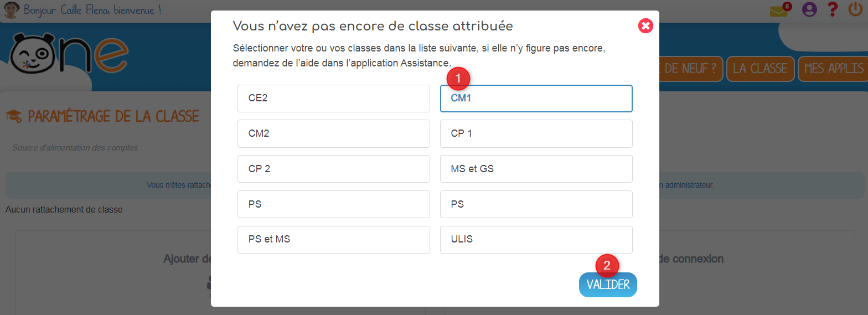Screen dimensions: 868x315
Task: Select the MS et GS class
Action: pyautogui.click(x=536, y=169)
